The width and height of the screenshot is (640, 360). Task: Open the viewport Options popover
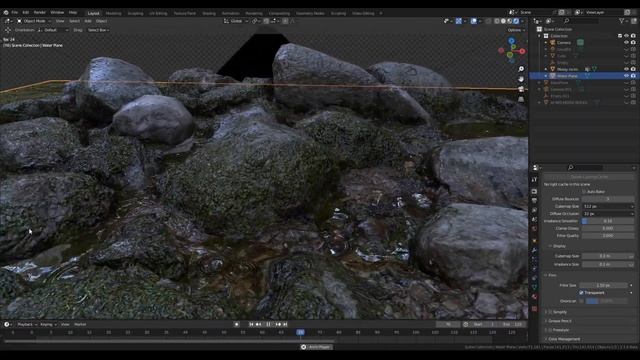point(516,30)
